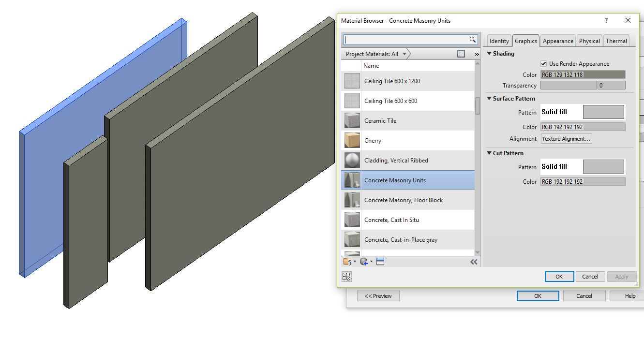The width and height of the screenshot is (644, 338).
Task: Create a new material with sphere icon
Action: click(364, 261)
